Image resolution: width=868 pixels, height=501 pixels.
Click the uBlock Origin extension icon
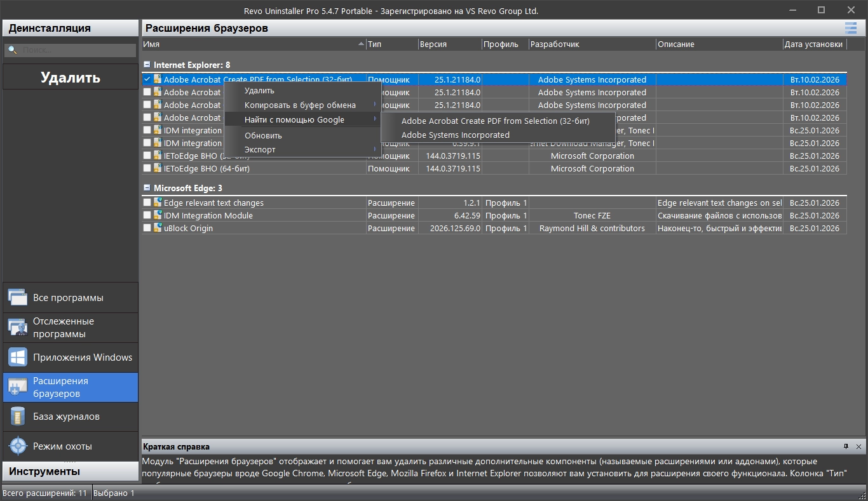(158, 228)
